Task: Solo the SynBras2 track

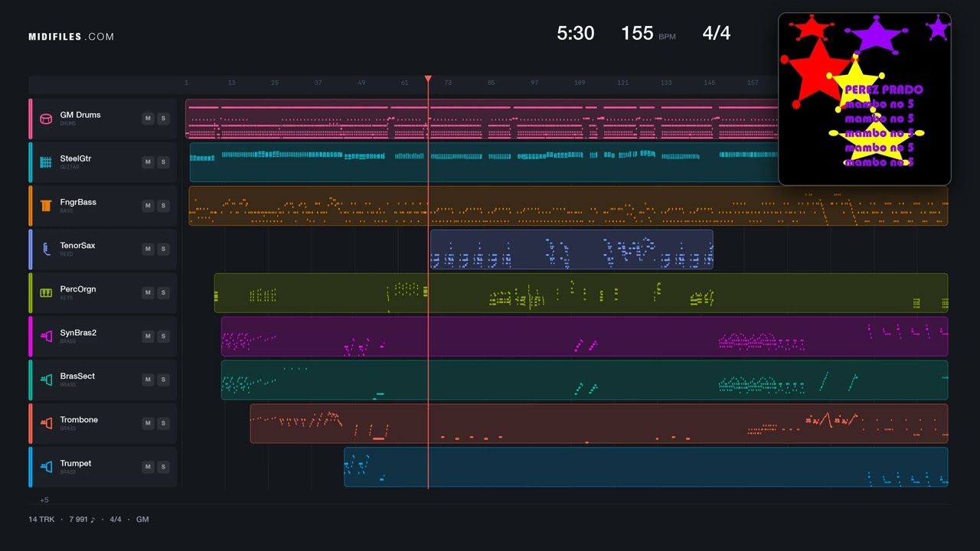Action: (162, 337)
